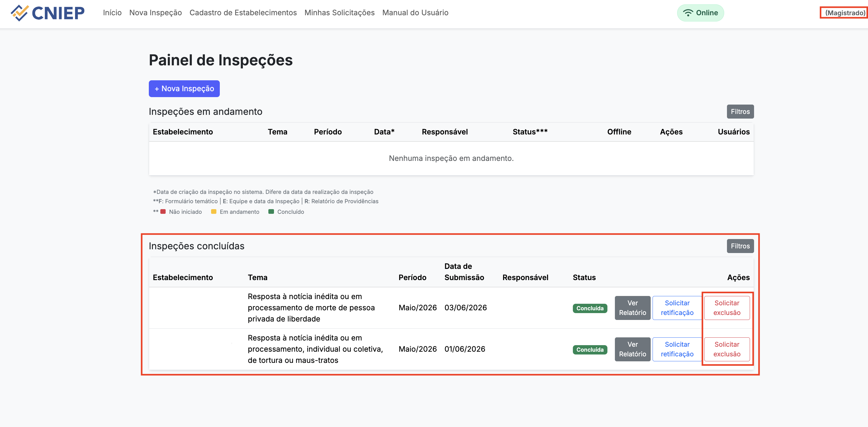The height and width of the screenshot is (427, 868).
Task: Open Nova Inspeção in the navigation bar
Action: pos(155,13)
